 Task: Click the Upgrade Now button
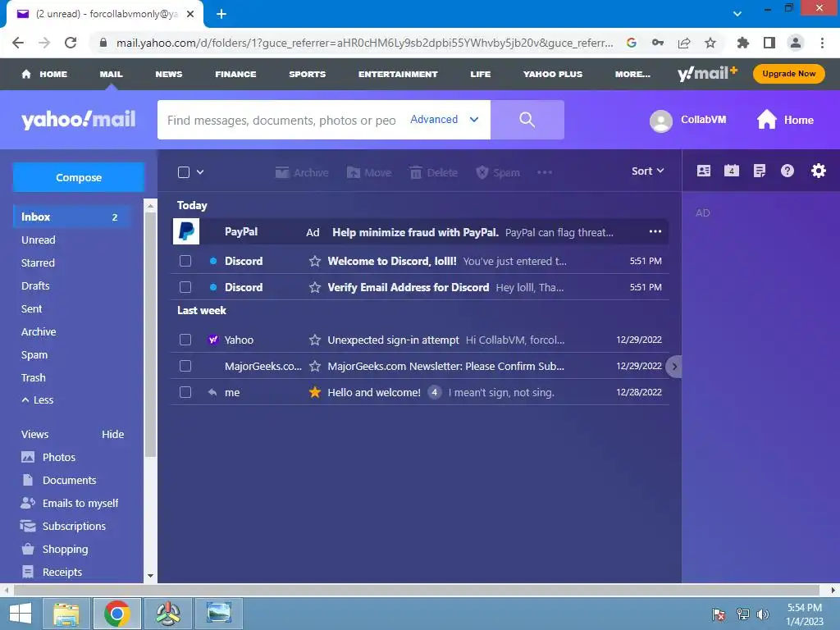tap(788, 74)
